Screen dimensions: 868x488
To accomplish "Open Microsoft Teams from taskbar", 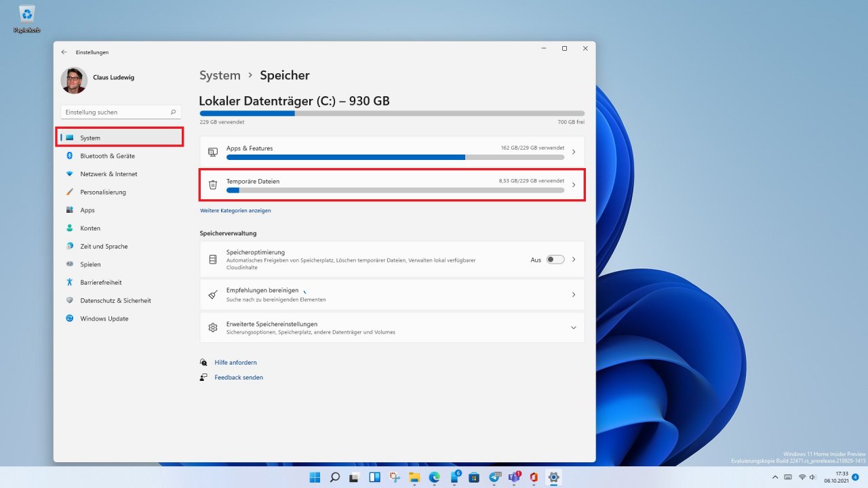I will 514,477.
